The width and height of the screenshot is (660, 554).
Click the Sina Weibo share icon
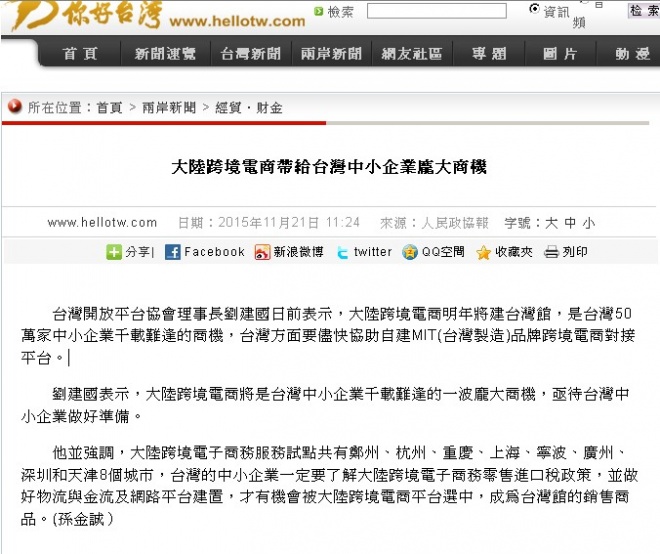(x=262, y=252)
